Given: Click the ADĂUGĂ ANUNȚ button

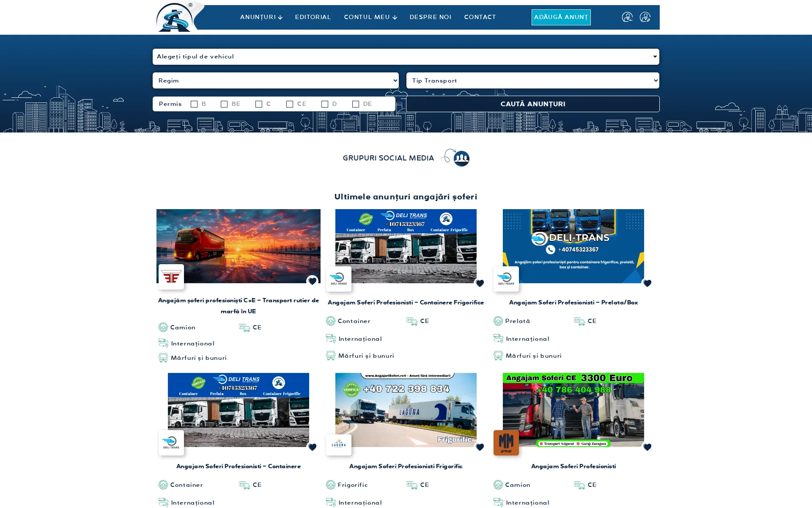Looking at the screenshot, I should point(561,17).
